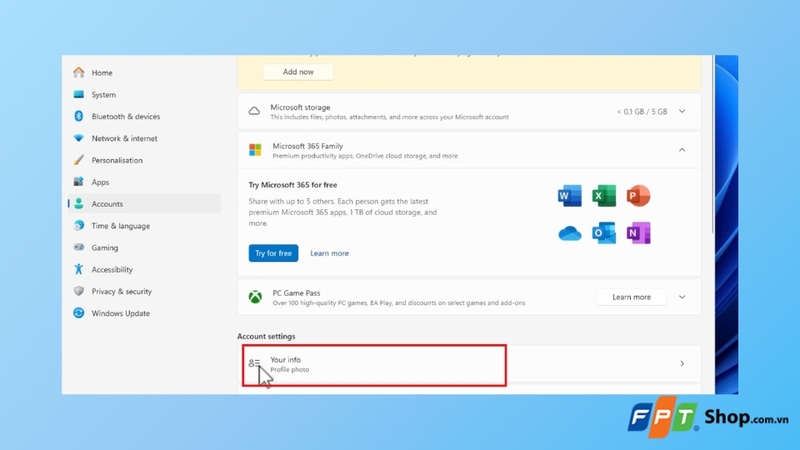The width and height of the screenshot is (800, 450).
Task: Open the Your info row
Action: pos(469,364)
